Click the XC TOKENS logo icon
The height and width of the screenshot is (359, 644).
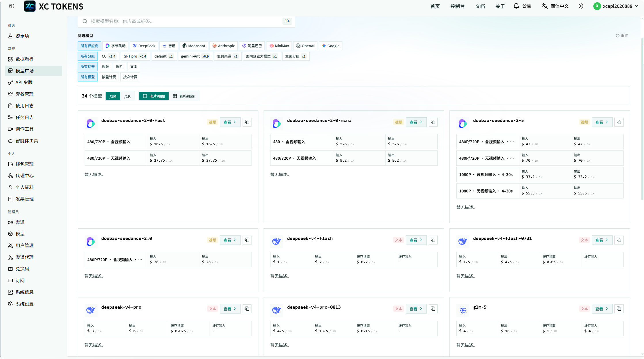(30, 6)
